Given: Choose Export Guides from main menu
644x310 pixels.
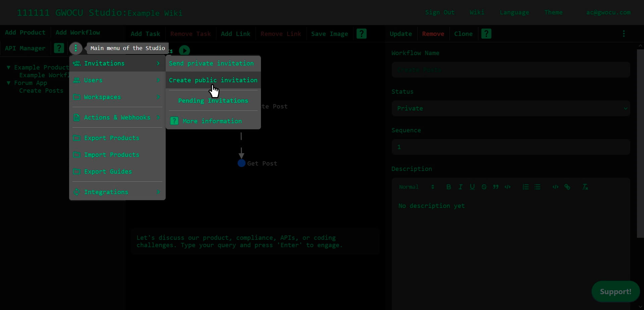Looking at the screenshot, I should pos(117,171).
